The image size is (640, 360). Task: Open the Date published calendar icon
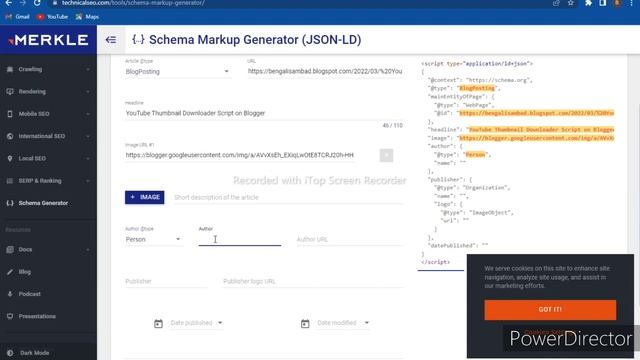tap(158, 324)
